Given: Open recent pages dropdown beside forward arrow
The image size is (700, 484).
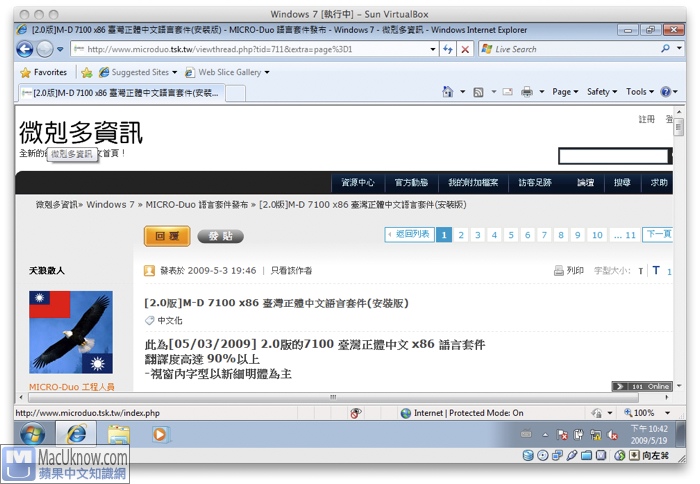Looking at the screenshot, I should [60, 49].
